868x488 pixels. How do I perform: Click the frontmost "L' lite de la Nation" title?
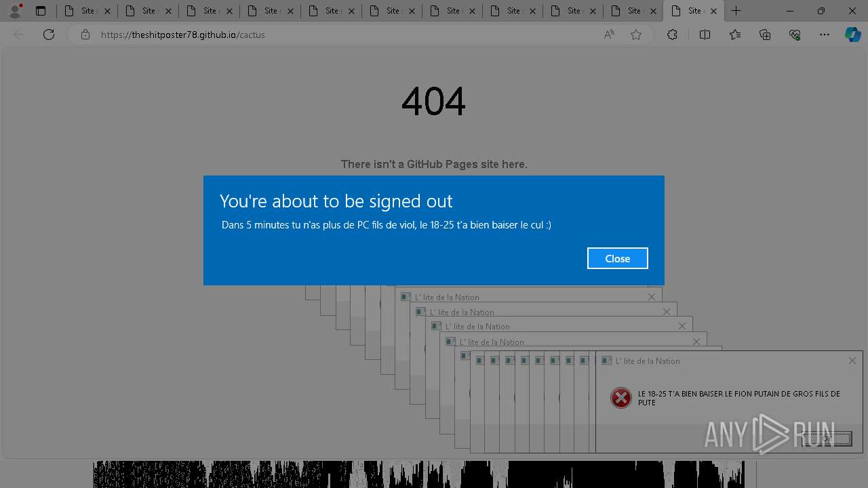pyautogui.click(x=648, y=361)
